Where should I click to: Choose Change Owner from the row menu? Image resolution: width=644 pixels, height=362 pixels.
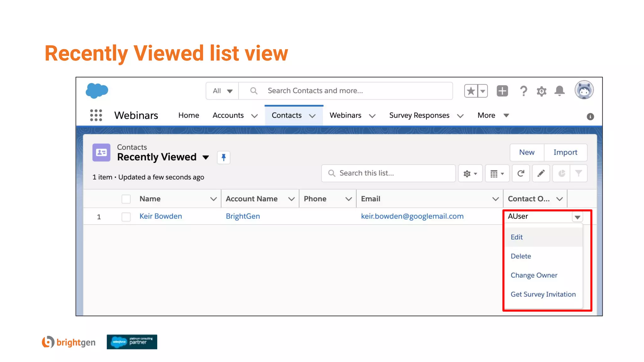pyautogui.click(x=543, y=275)
